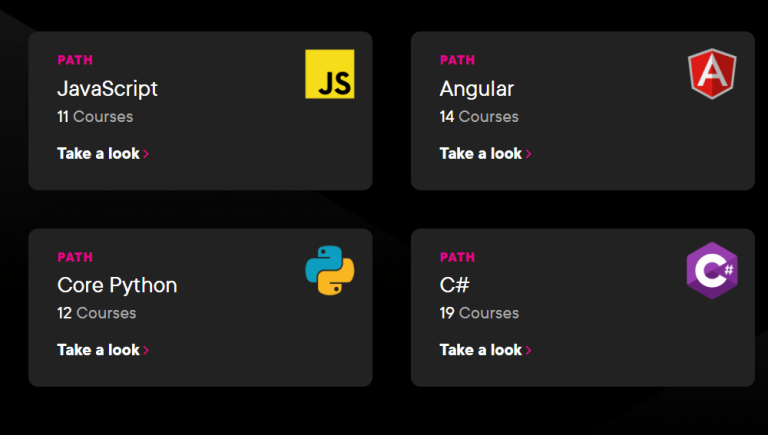Image resolution: width=768 pixels, height=435 pixels.
Task: Select the C# path title
Action: pyautogui.click(x=454, y=285)
